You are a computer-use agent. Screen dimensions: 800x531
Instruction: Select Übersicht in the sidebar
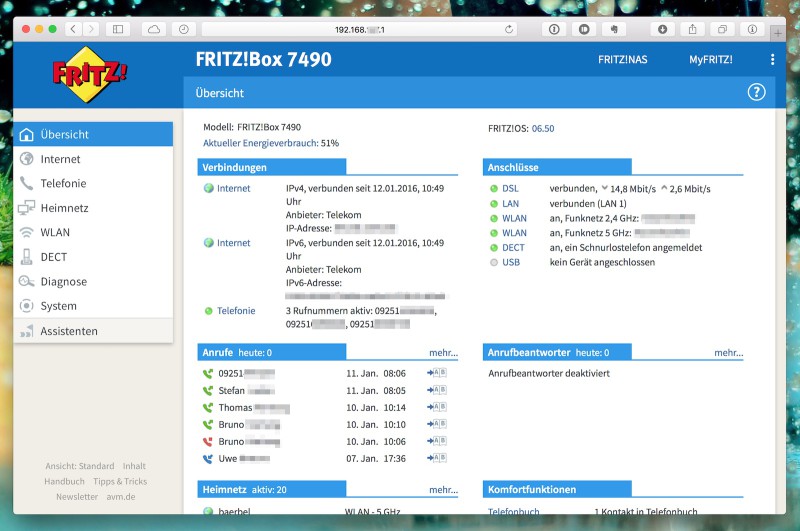click(93, 134)
